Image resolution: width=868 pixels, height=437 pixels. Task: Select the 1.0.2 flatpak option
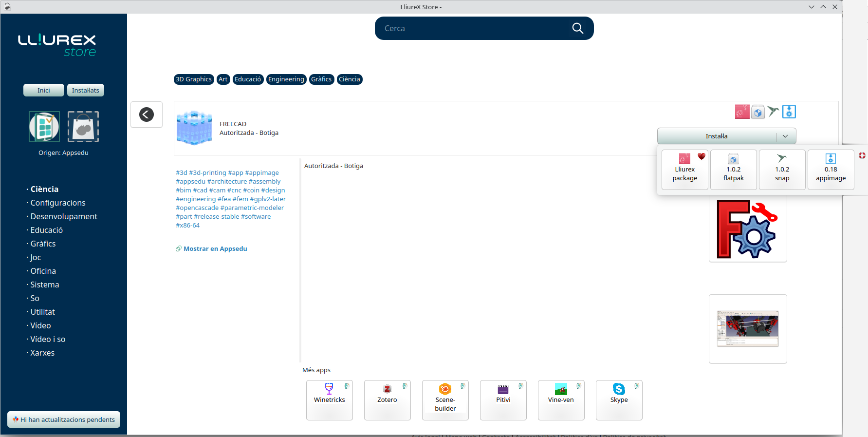(733, 170)
